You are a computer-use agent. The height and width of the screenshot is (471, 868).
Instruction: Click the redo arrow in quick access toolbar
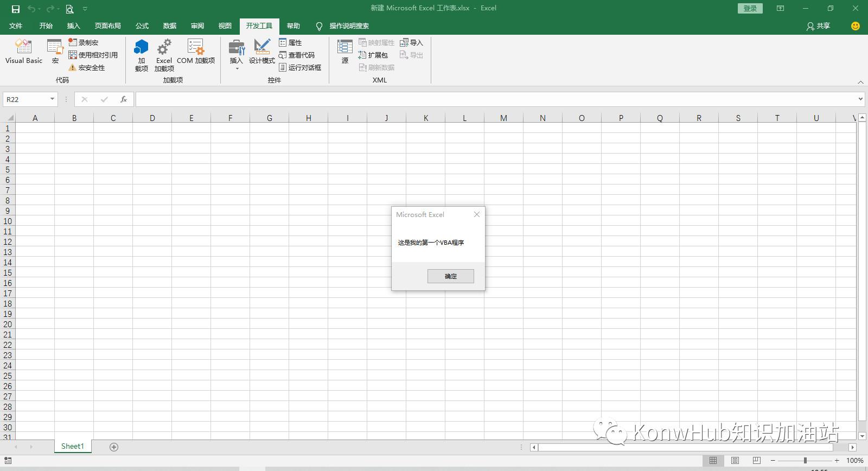point(50,9)
